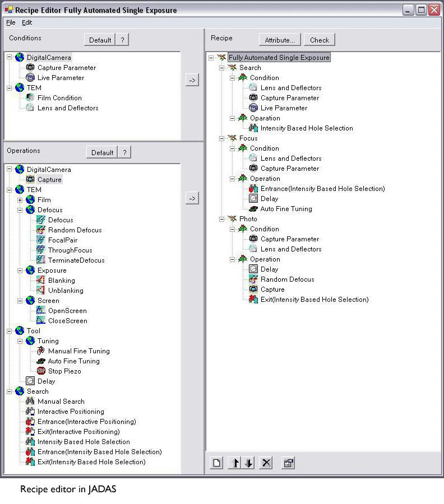Select Random Defocus under Photo Operation
The width and height of the screenshot is (444, 504).
288,279
